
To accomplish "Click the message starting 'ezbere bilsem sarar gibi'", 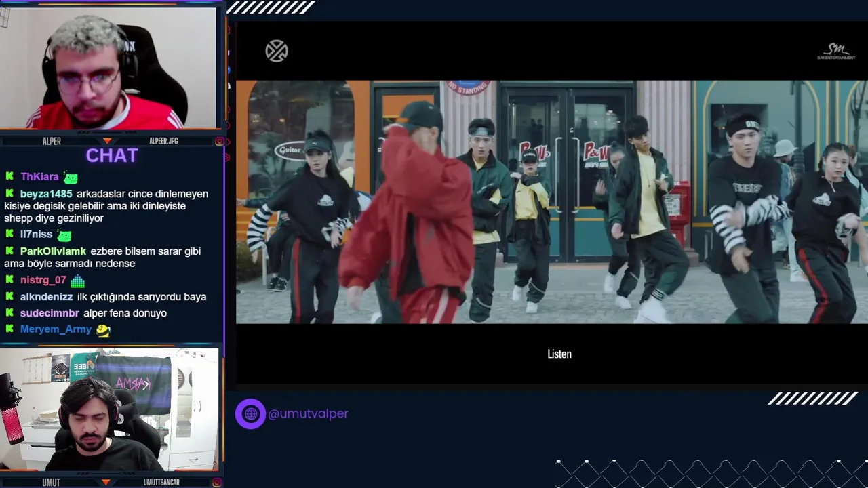I will [x=102, y=257].
